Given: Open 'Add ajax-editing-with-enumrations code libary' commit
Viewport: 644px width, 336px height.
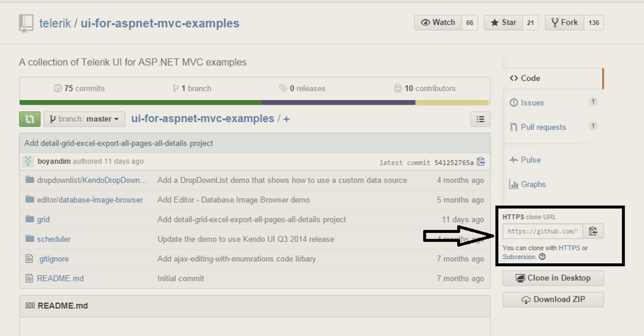Looking at the screenshot, I should 236,259.
